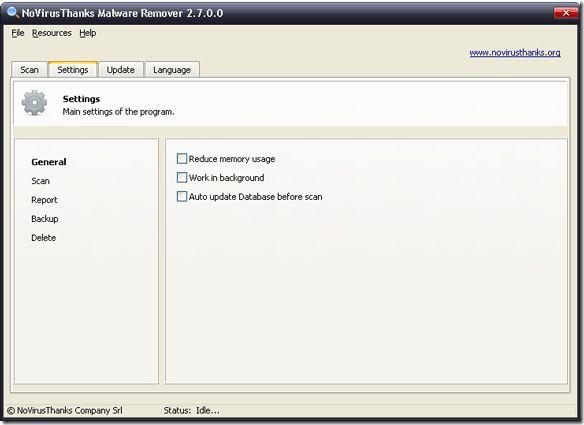The height and width of the screenshot is (425, 584).
Task: Click 'Main settings of the program.' description
Action: 118,112
